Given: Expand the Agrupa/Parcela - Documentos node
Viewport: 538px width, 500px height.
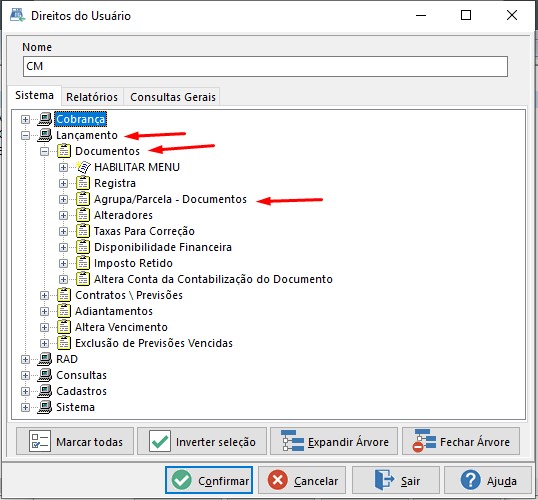Looking at the screenshot, I should (63, 199).
